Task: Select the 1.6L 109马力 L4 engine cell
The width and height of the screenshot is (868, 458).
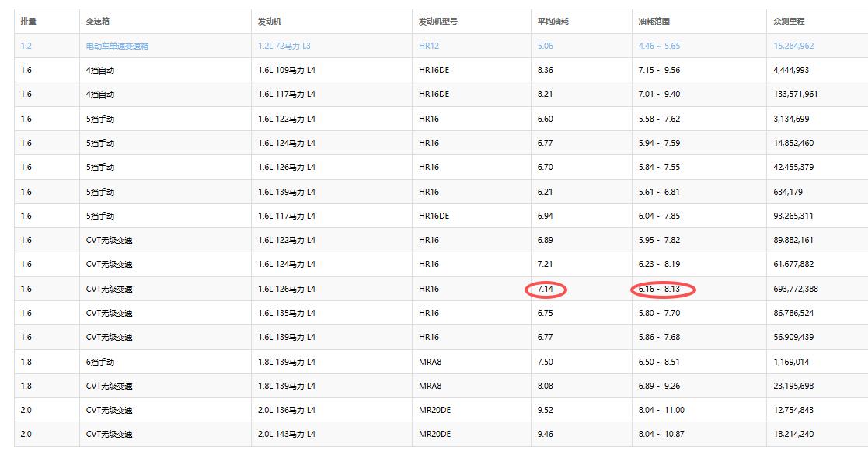Action: [x=286, y=70]
